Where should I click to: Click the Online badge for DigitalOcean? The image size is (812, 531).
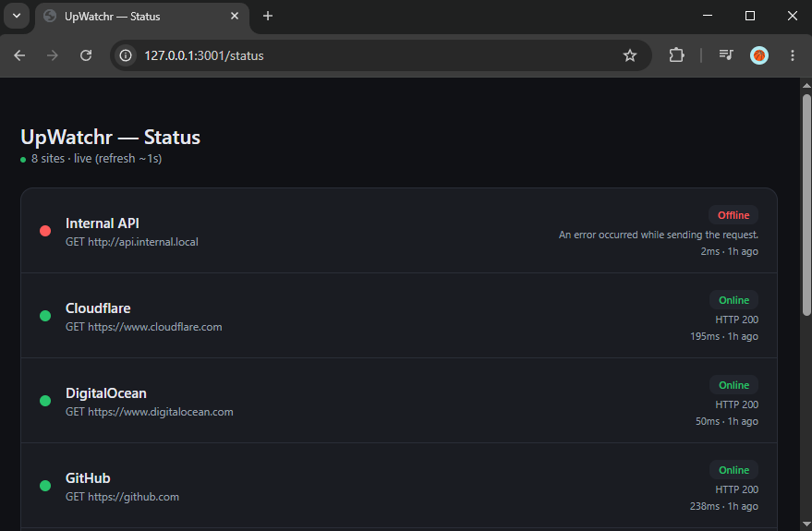click(x=733, y=385)
